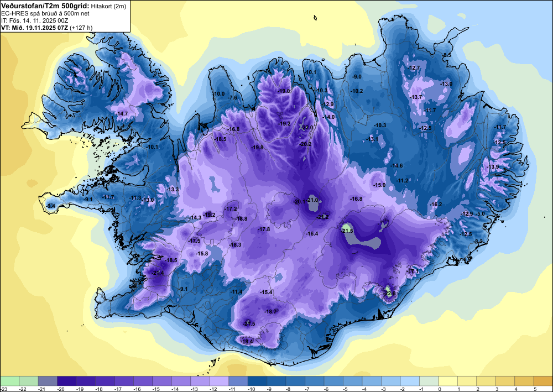Select the dark blue legend swatch labeled -10
Image resolution: width=553 pixels, height=392 pixels.
pos(257,381)
